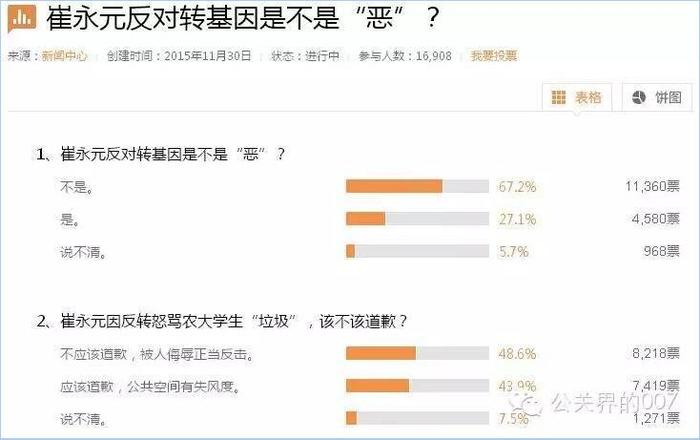Viewport: 700px width, 440px height.
Task: Select 不应该道歉，被人侮辱正当反击 option
Action: 157,354
